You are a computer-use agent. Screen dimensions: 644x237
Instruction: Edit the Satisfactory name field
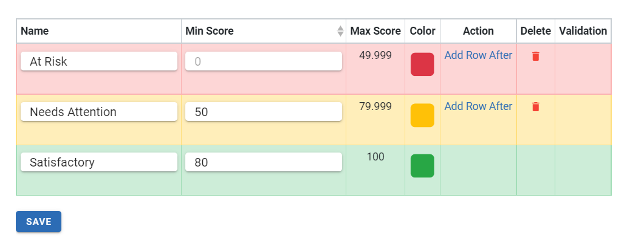(x=99, y=162)
